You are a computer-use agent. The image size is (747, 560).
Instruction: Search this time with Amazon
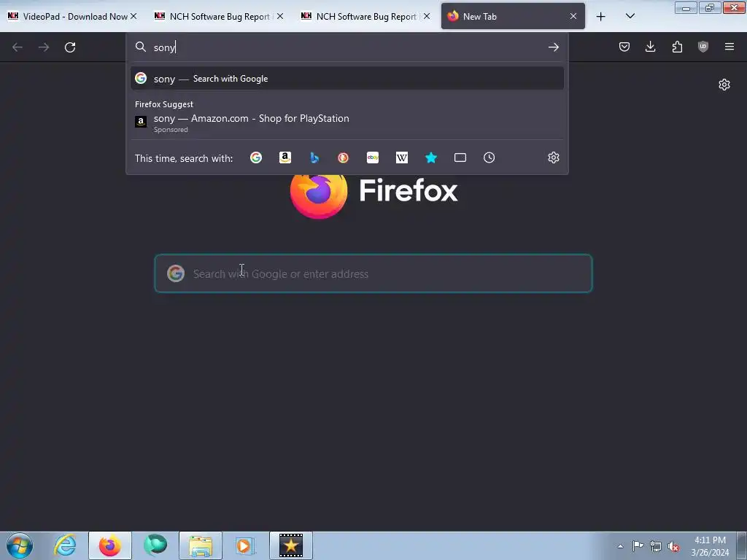point(285,157)
